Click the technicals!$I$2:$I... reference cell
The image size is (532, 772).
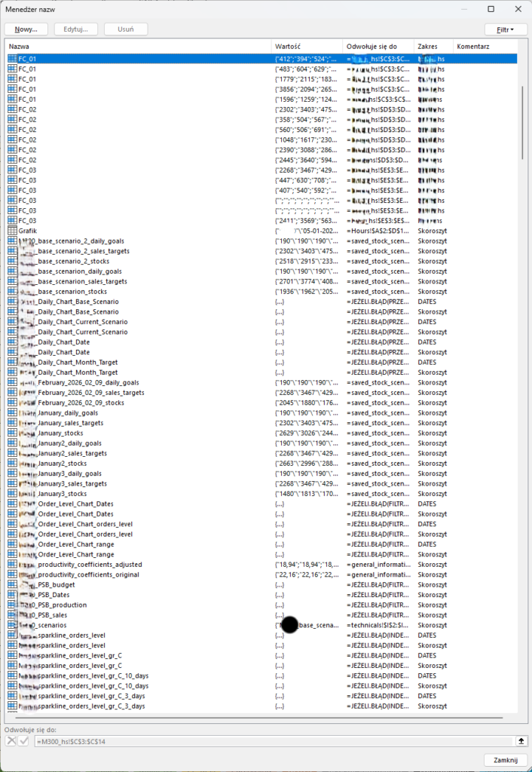378,625
